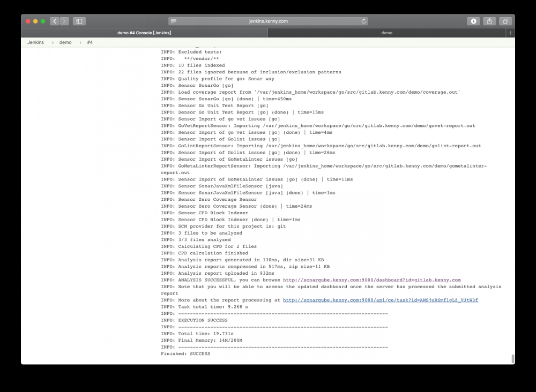Navigate back using the back arrow
The width and height of the screenshot is (536, 392).
[x=54, y=21]
